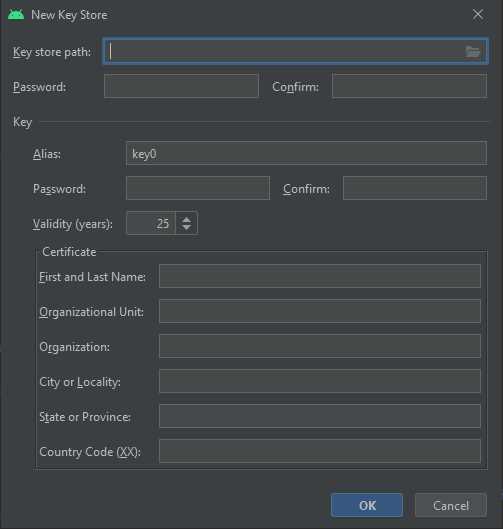Focus the Organization field
Screen dimensions: 503x529
(320, 346)
